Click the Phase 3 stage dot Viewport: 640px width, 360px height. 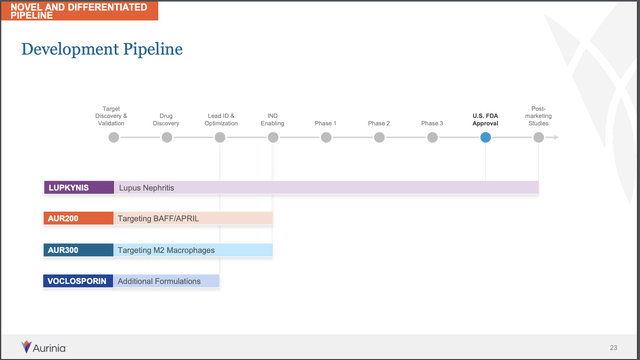432,138
